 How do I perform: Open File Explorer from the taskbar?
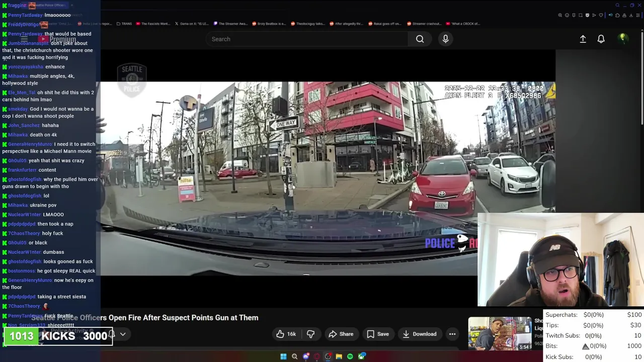coord(339,356)
